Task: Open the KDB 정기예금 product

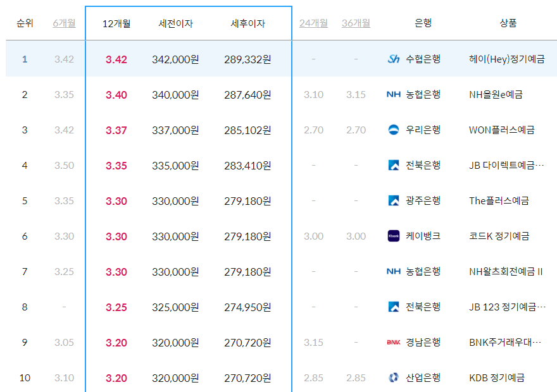Action: coord(497,378)
